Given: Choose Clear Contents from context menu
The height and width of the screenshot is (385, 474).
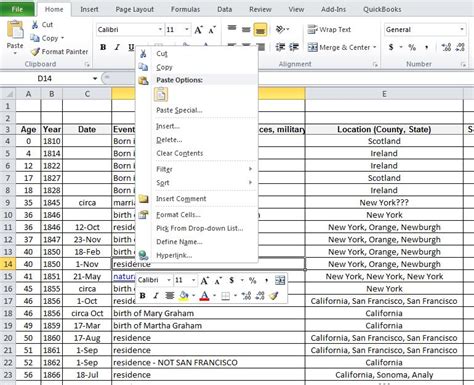Looking at the screenshot, I should [x=197, y=153].
